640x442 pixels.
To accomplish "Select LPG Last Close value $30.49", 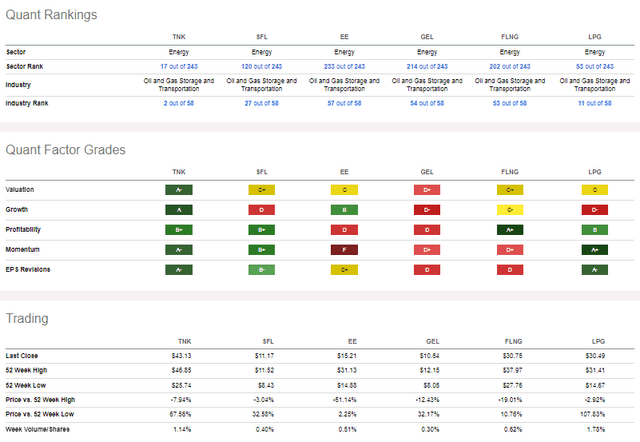I will pyautogui.click(x=595, y=356).
